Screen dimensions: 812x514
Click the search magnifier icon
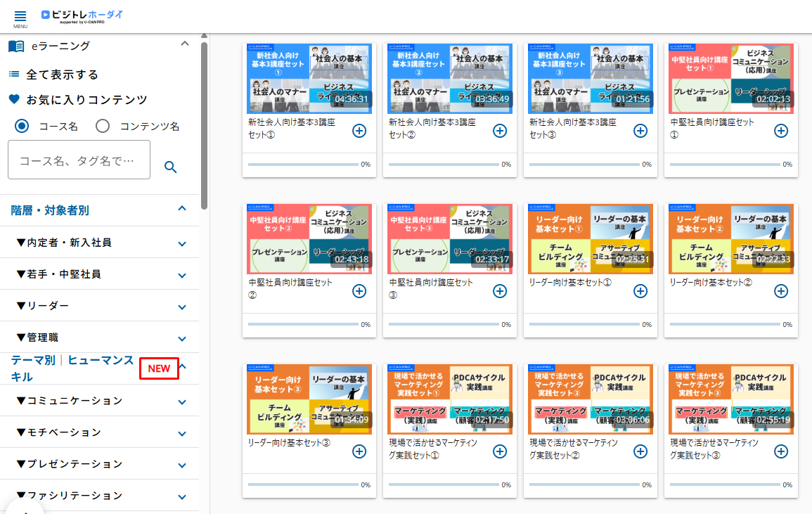click(x=170, y=167)
